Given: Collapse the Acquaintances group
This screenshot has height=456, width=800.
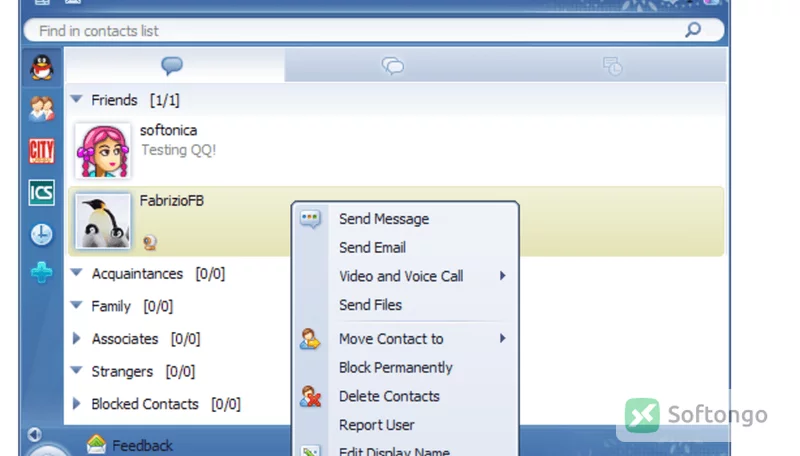Looking at the screenshot, I should click(77, 273).
